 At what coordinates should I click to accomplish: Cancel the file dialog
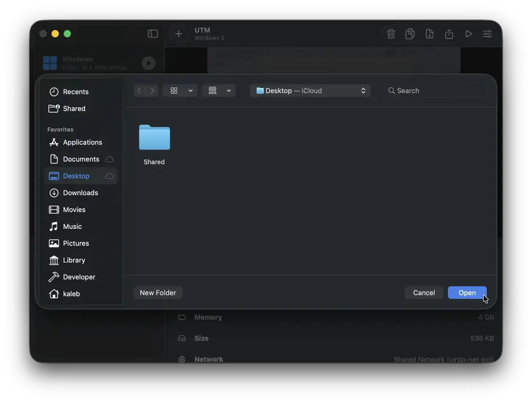pos(424,293)
